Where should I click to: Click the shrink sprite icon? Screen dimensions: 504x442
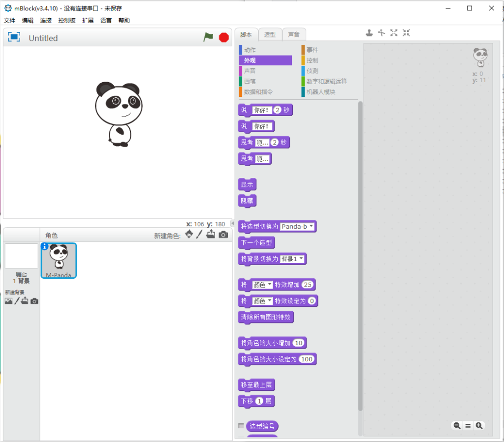tap(406, 33)
